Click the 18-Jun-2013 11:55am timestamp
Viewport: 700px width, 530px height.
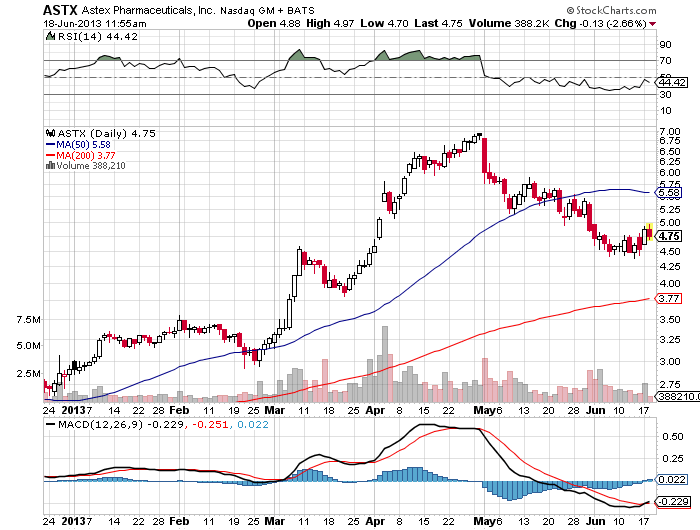pyautogui.click(x=95, y=24)
